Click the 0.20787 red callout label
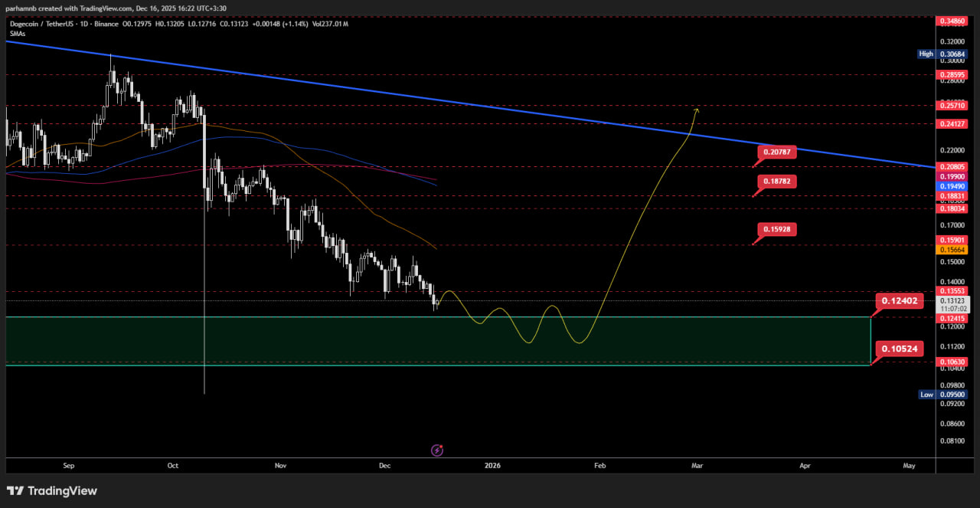Screen dimensions: 980x508 [x=777, y=152]
